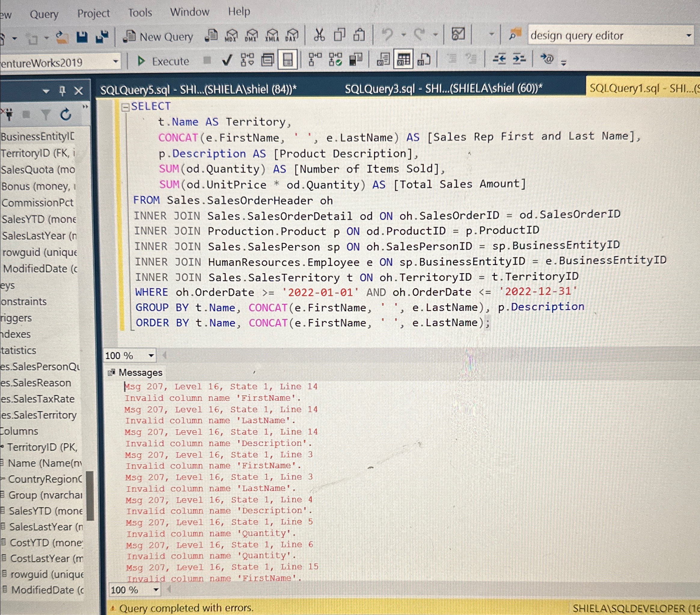
Task: Open the Tools menu
Action: coord(140,12)
